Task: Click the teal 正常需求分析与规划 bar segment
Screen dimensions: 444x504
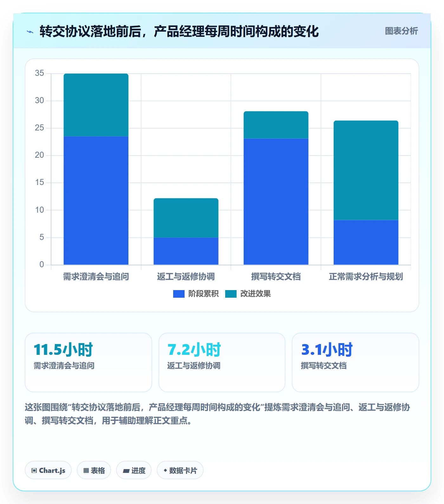Action: coord(366,170)
